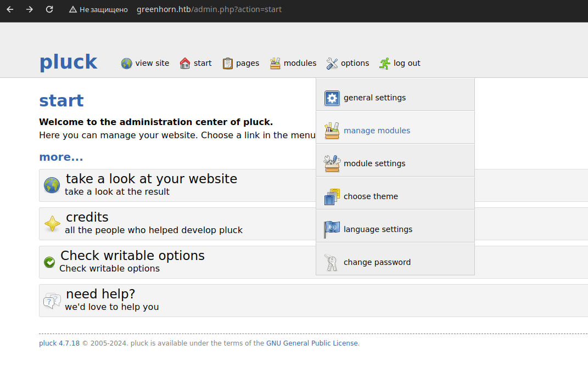Click the speech bubbles need help icon

(52, 301)
